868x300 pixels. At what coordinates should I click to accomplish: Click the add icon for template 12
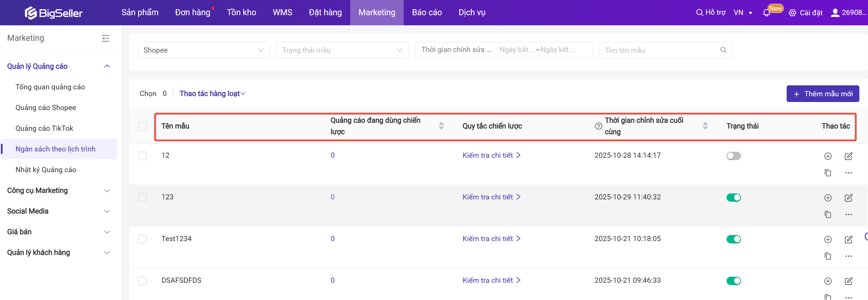point(827,156)
